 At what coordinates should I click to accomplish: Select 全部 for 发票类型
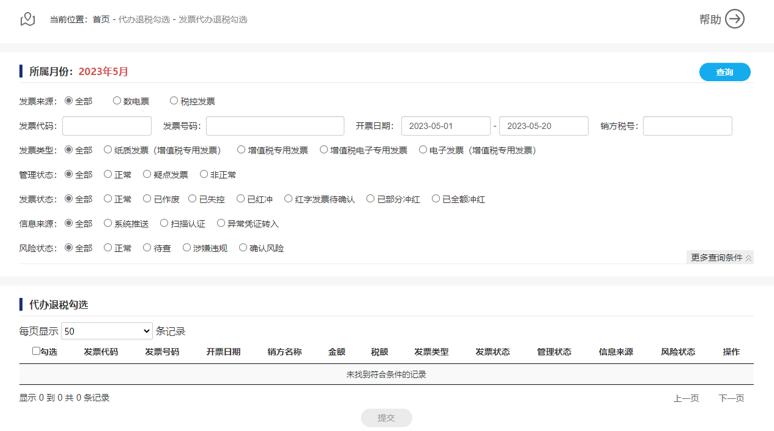coord(69,150)
